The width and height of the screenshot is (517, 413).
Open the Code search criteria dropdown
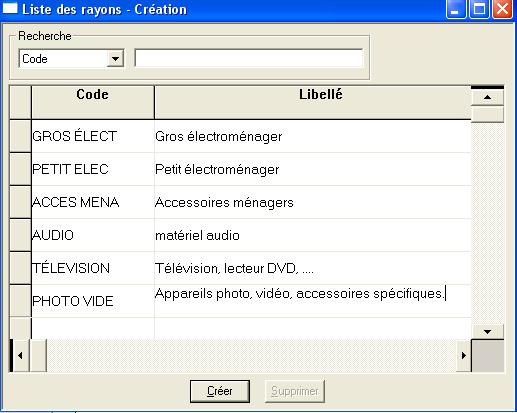[x=115, y=59]
